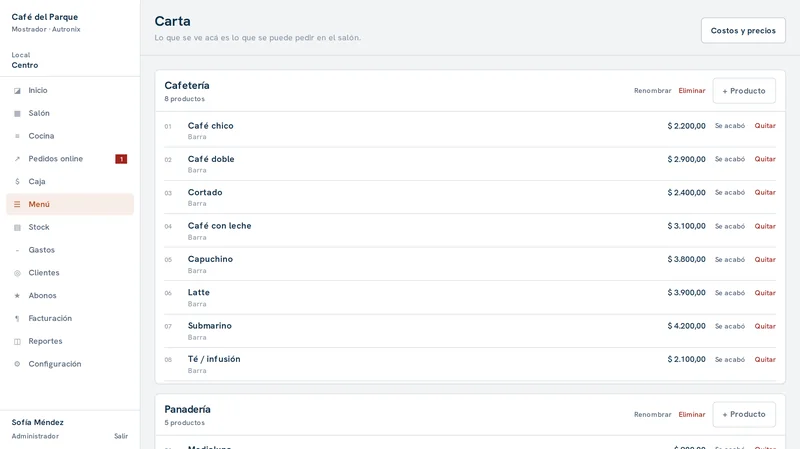Remove Submarino with Quitar
Screen dimensions: 800x449
click(x=765, y=326)
